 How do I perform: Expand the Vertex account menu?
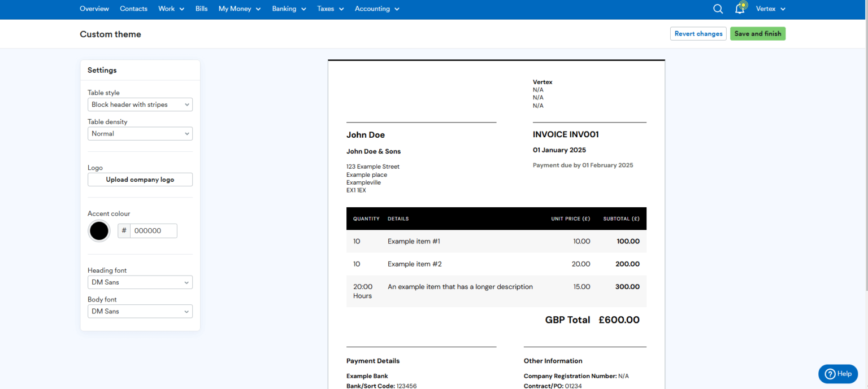tap(770, 8)
